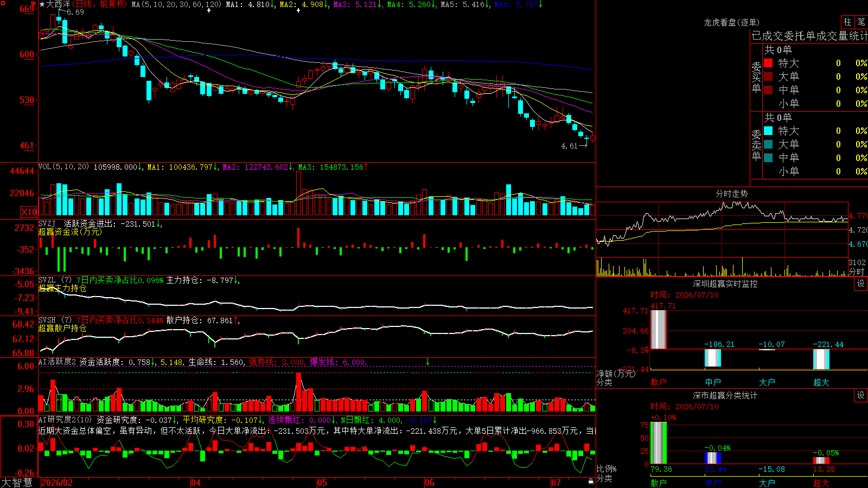
Task: Click the 大智慧 logo label
Action: coord(17,483)
